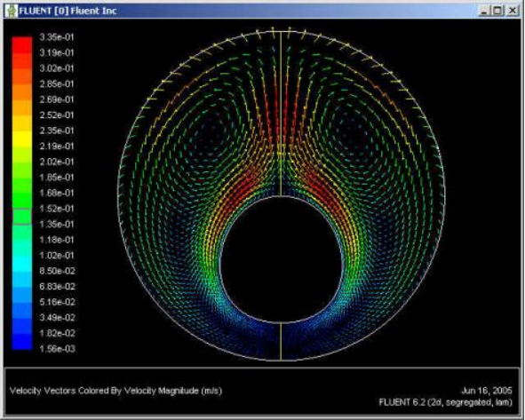Click the 'FLUENT [0] Fluent Inc' title bar text
This screenshot has width=525, height=420.
coord(68,11)
